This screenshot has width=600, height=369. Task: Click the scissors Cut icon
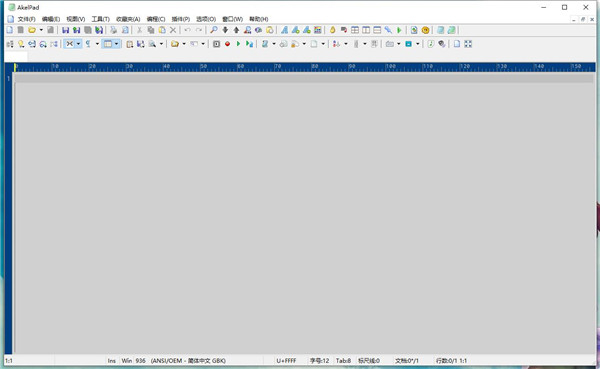pos(140,30)
